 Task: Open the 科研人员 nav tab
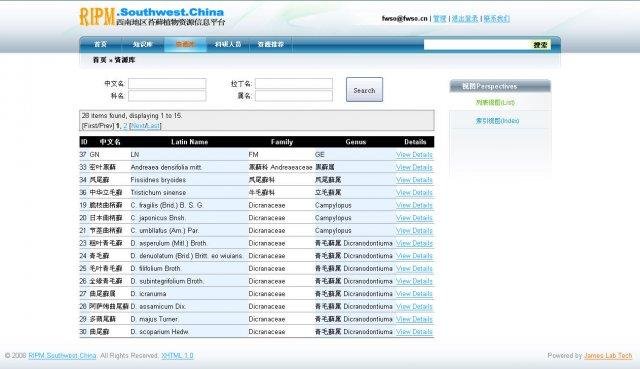(228, 44)
